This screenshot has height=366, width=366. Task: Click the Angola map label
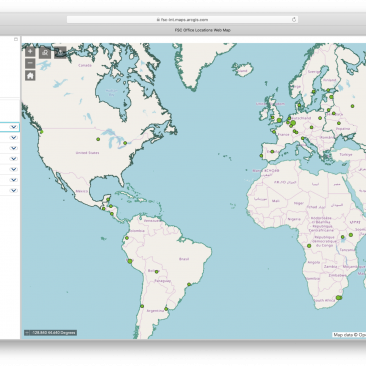tap(314, 262)
